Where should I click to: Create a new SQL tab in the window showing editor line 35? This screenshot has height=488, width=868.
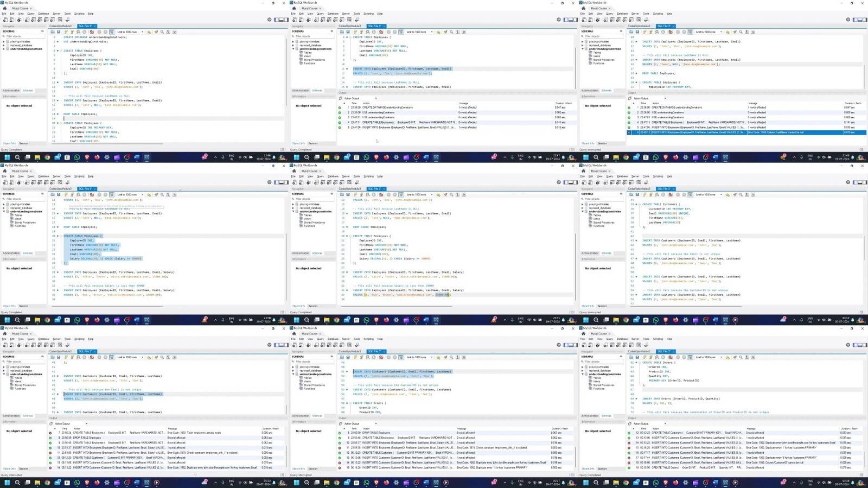point(584,182)
